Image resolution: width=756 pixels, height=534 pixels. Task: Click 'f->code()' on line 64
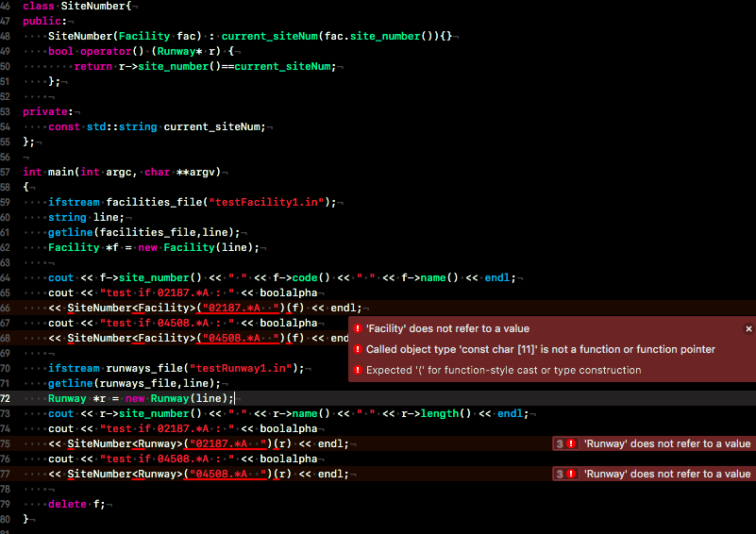point(301,278)
